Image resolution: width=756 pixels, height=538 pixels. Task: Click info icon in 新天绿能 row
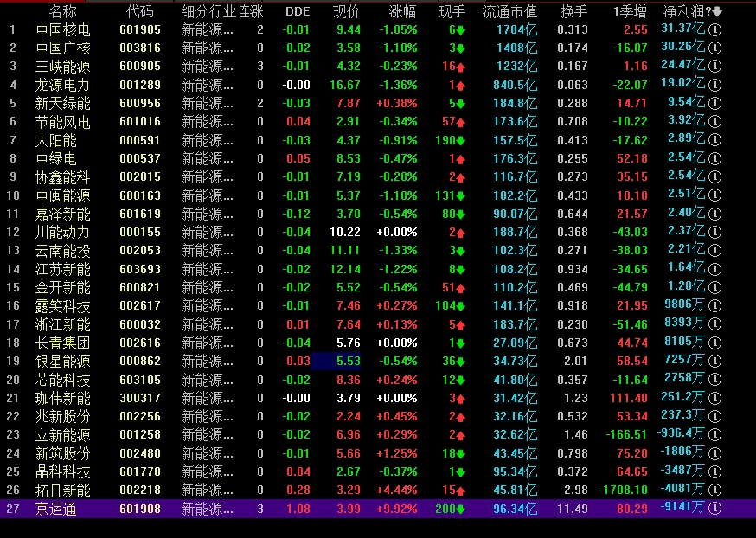pos(715,104)
